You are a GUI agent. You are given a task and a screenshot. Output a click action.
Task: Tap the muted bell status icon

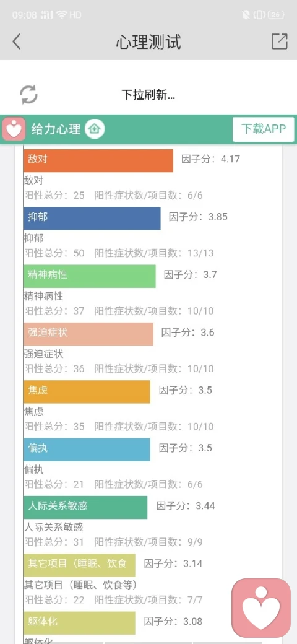(246, 15)
